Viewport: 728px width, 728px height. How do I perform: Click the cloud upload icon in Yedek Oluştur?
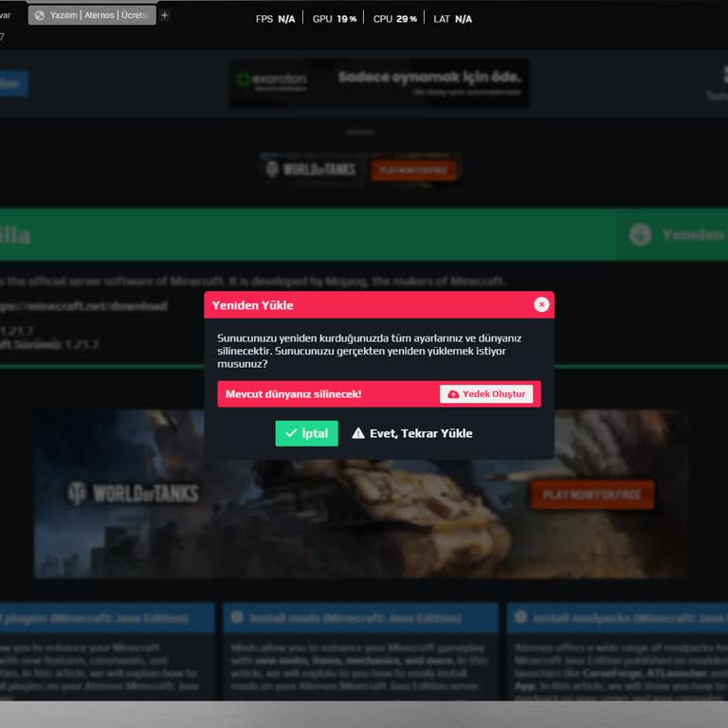pos(453,393)
